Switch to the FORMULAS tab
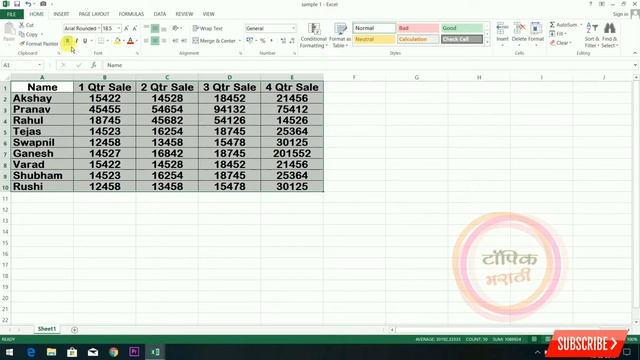The height and width of the screenshot is (360, 640). coord(131,14)
